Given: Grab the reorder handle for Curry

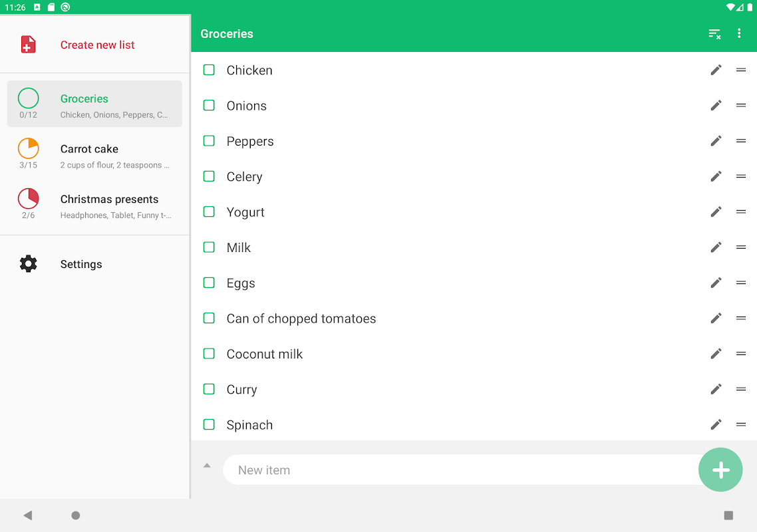Looking at the screenshot, I should tap(741, 389).
